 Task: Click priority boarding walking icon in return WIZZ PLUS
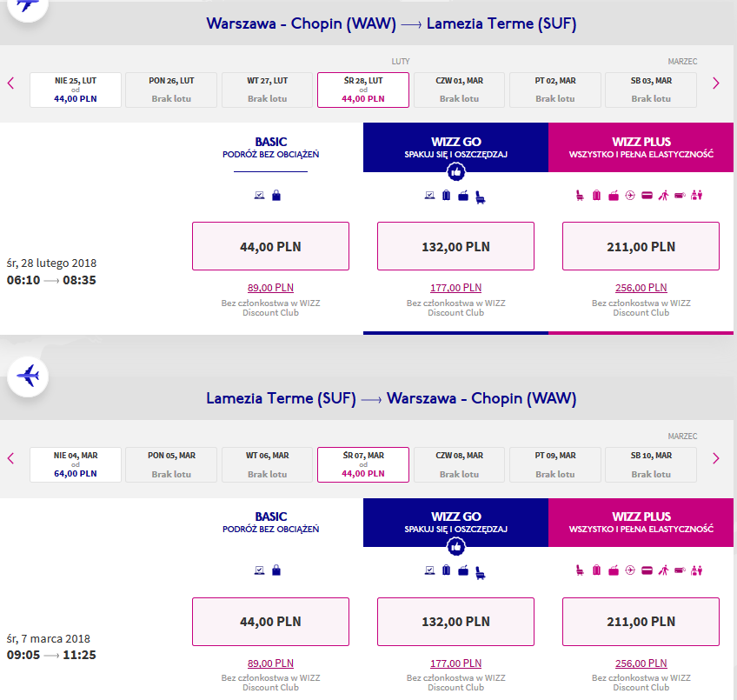(x=664, y=570)
